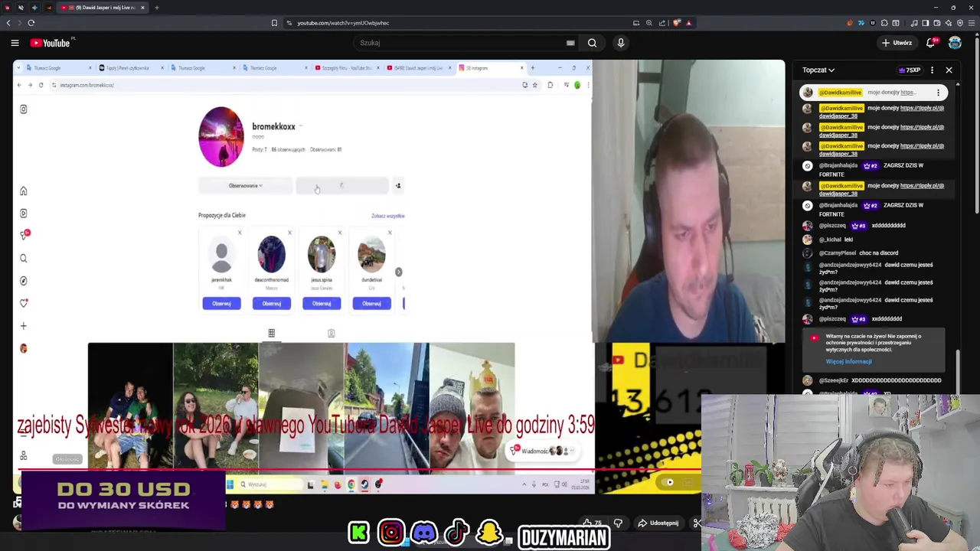Switch to the Dawid Jasper Live browser tab
This screenshot has width=980, height=551.
pos(103,8)
